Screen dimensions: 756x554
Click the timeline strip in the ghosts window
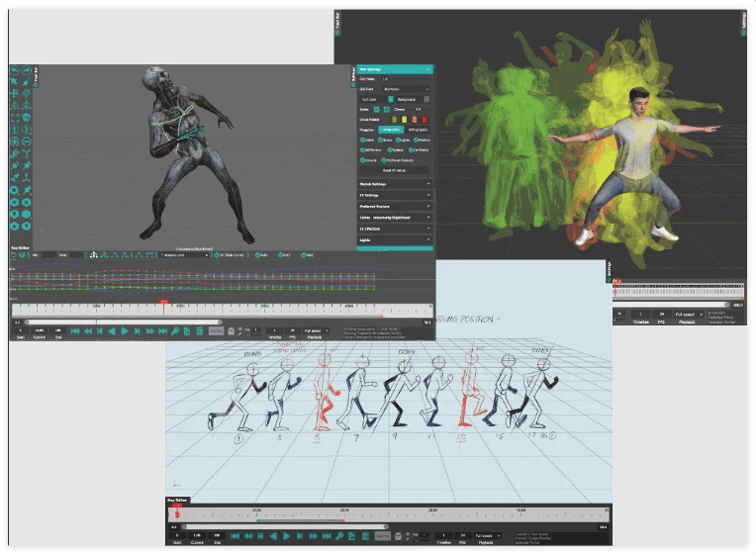(x=679, y=291)
